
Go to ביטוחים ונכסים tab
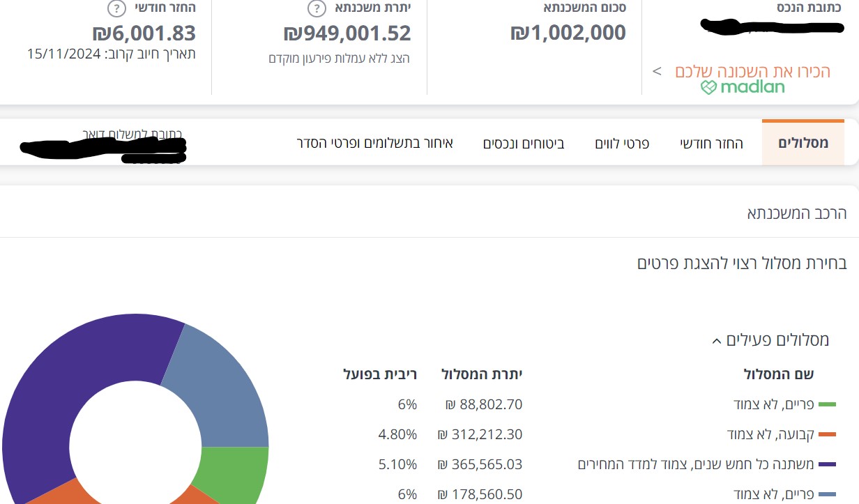click(x=524, y=144)
